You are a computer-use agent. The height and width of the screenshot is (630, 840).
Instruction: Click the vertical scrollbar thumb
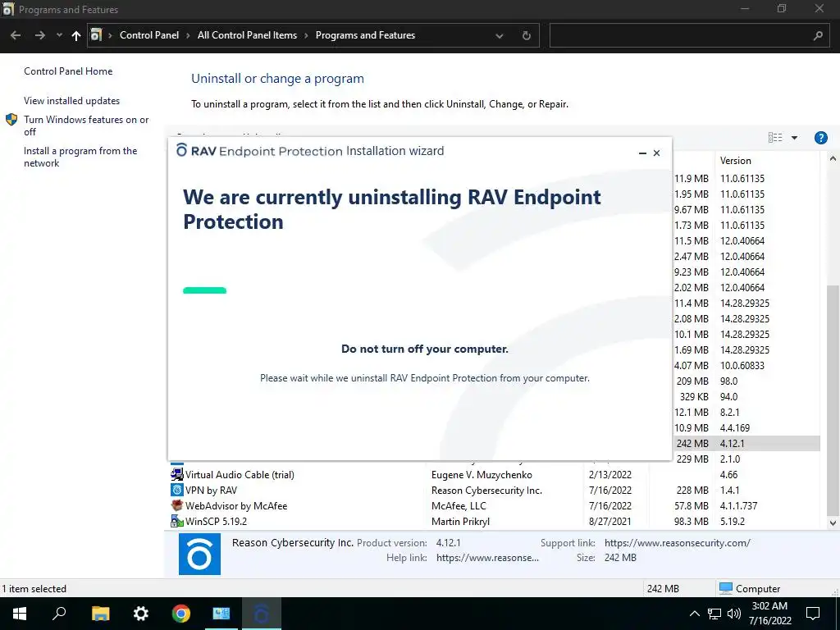click(x=833, y=399)
